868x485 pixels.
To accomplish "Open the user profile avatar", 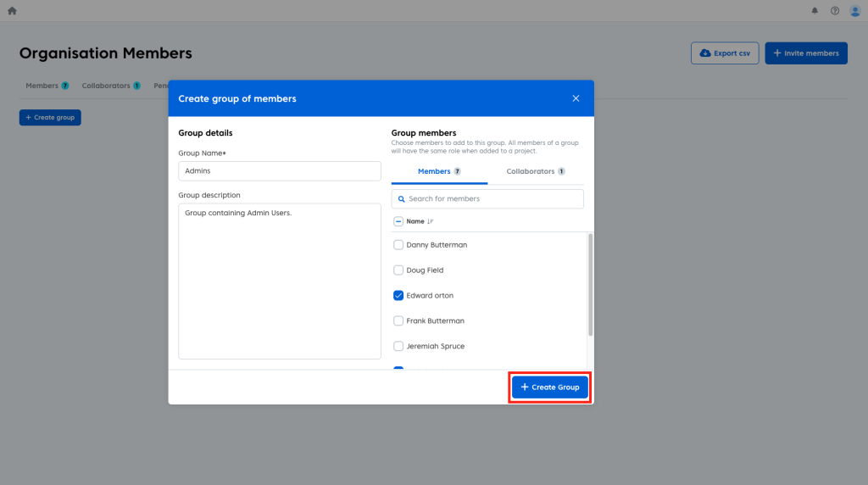I will pos(854,11).
